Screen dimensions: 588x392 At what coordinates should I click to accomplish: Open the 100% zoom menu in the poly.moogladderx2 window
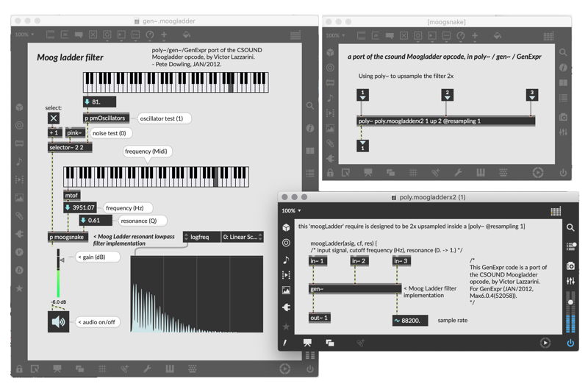coord(291,211)
